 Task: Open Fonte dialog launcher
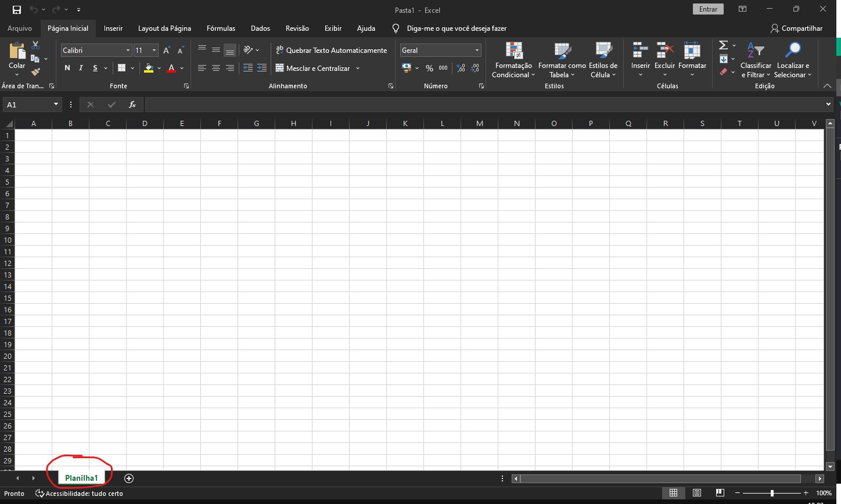[186, 86]
